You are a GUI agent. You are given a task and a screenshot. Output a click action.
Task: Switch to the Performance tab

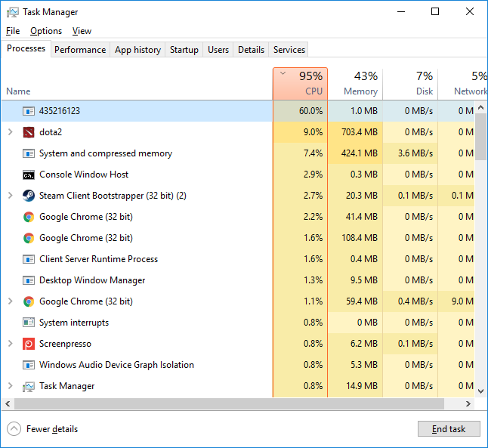80,50
